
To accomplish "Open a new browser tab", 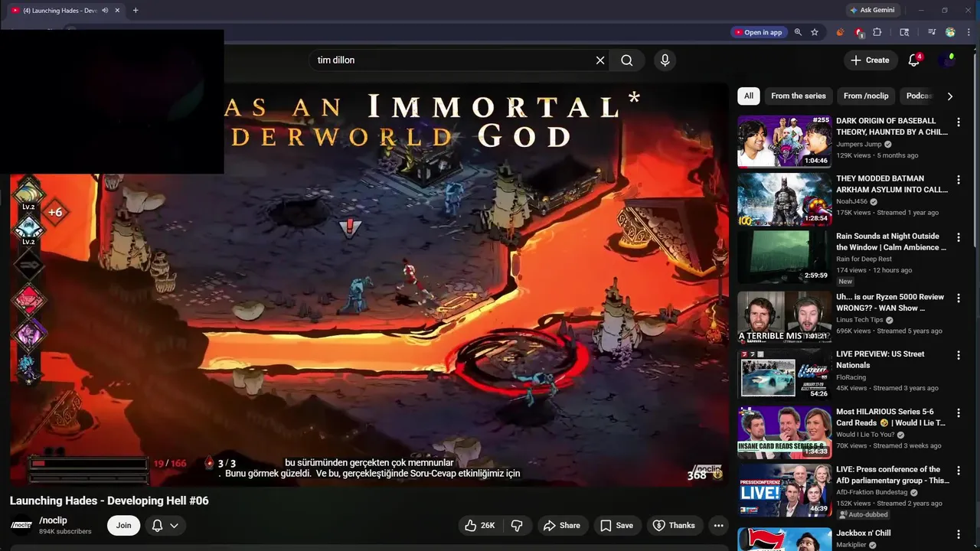I will [x=136, y=10].
